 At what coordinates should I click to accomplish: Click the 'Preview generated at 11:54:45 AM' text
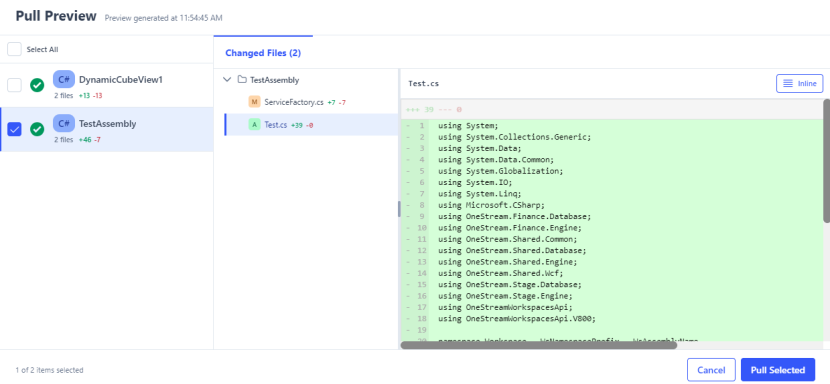(x=164, y=18)
